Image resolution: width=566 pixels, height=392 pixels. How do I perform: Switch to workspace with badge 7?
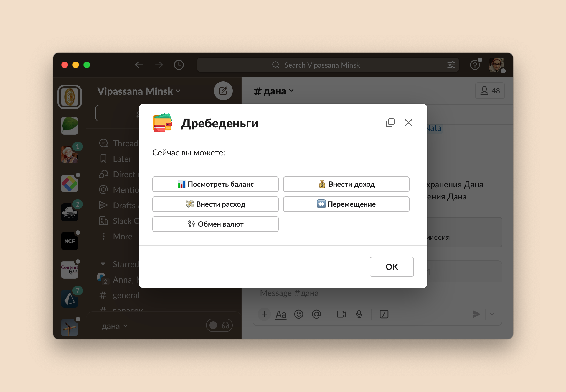pyautogui.click(x=70, y=299)
